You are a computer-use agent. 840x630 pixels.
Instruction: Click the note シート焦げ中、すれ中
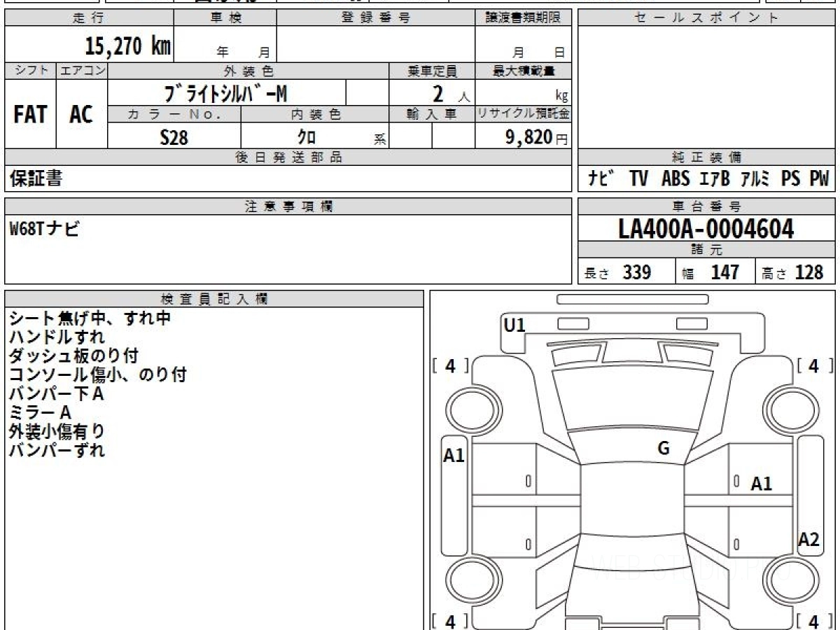click(x=90, y=318)
